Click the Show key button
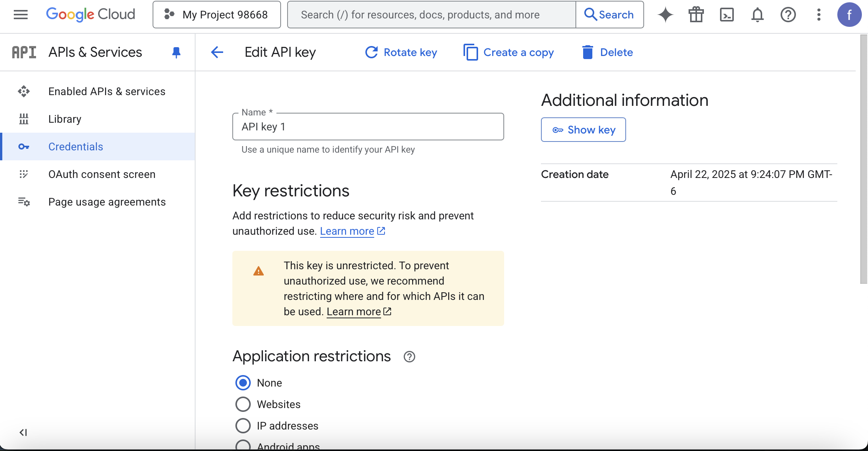The width and height of the screenshot is (868, 451). pyautogui.click(x=583, y=130)
